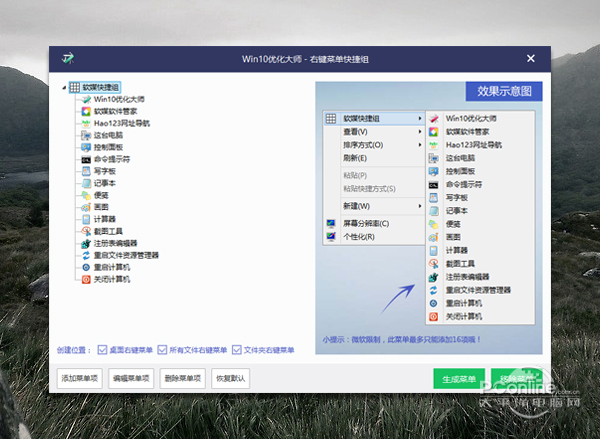Click the green 生成菜单 button
The height and width of the screenshot is (439, 600).
coord(459,379)
